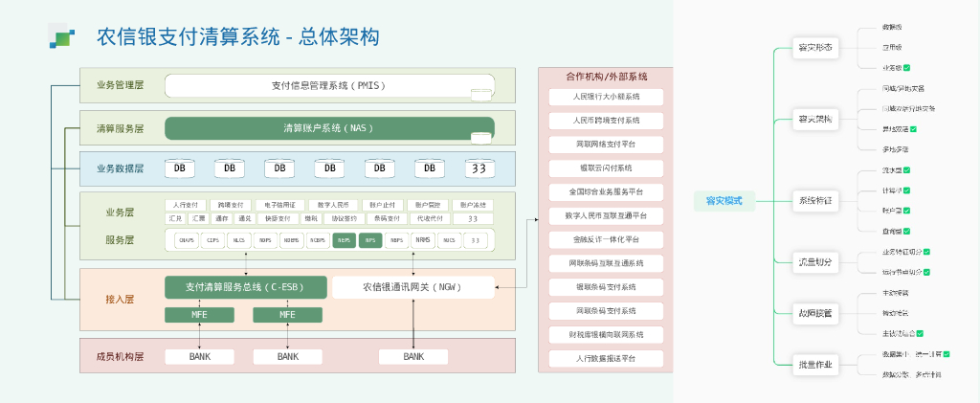Click the 应用级 leaf under 容灾形态
This screenshot has width=980, height=403.
coord(892,48)
